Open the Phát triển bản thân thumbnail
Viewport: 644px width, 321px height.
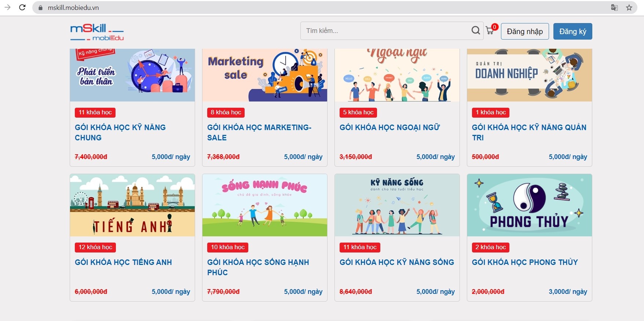132,75
